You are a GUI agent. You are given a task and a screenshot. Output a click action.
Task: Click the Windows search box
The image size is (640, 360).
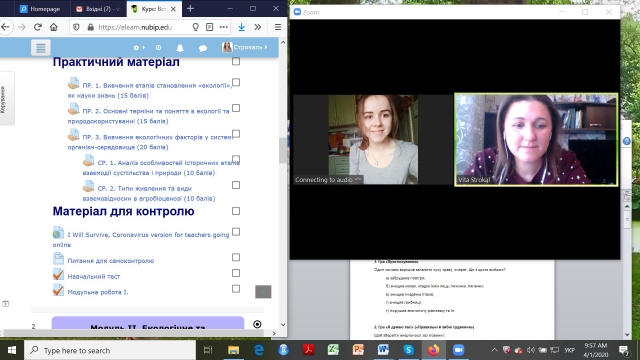tap(110, 350)
